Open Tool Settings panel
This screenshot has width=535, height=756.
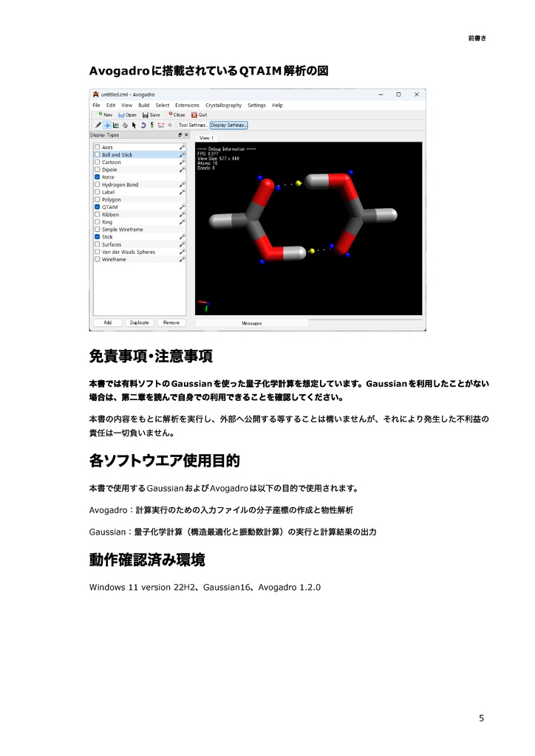[x=193, y=125]
